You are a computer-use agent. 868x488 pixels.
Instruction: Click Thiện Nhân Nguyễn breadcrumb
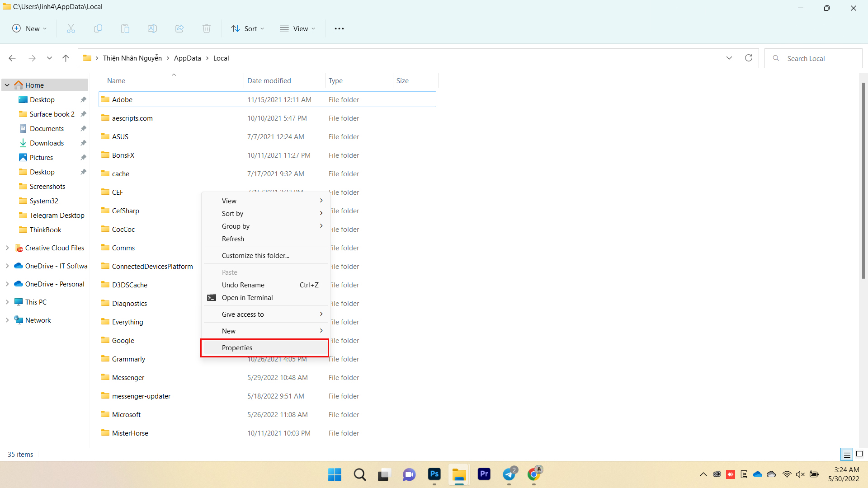(132, 58)
